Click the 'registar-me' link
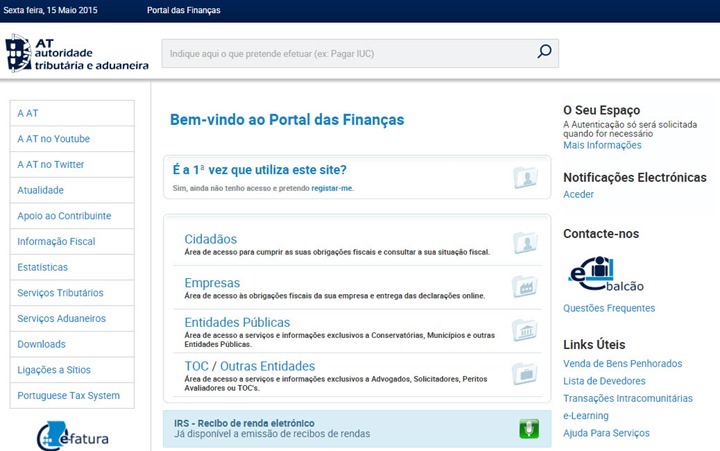The height and width of the screenshot is (451, 720). click(x=332, y=188)
